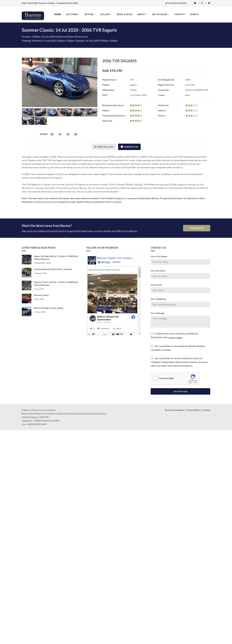
Task: Select the third car thumbnail showing front
Action: coord(53,112)
